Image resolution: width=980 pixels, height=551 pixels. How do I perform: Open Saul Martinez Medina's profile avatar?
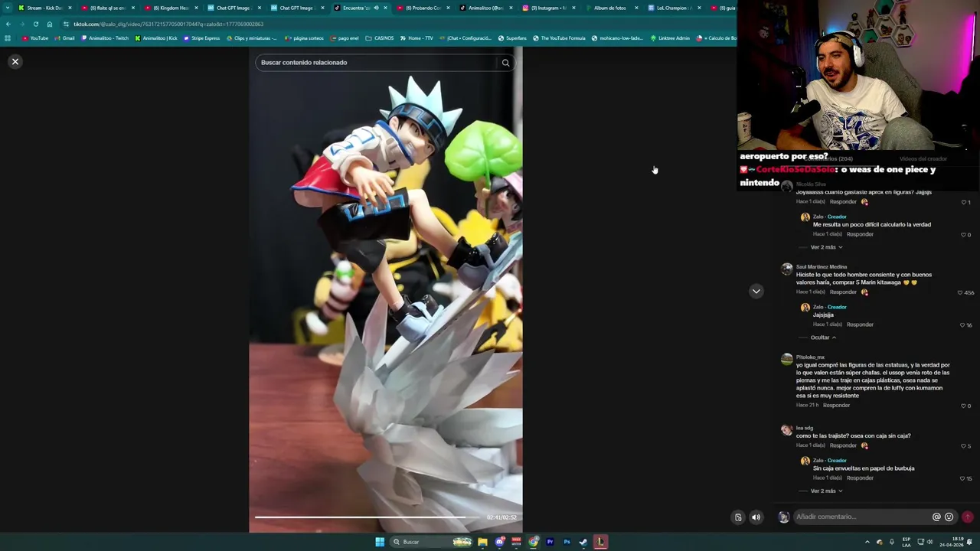[x=786, y=269]
